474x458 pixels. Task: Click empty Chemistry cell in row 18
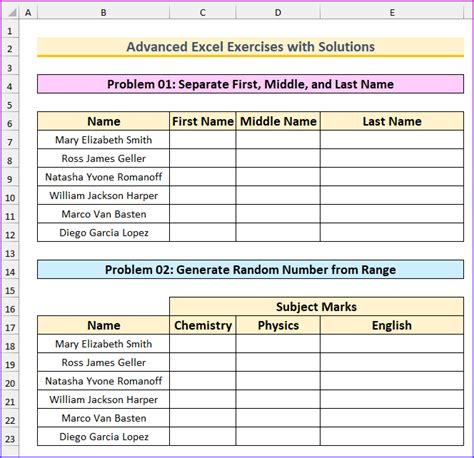[x=202, y=344]
